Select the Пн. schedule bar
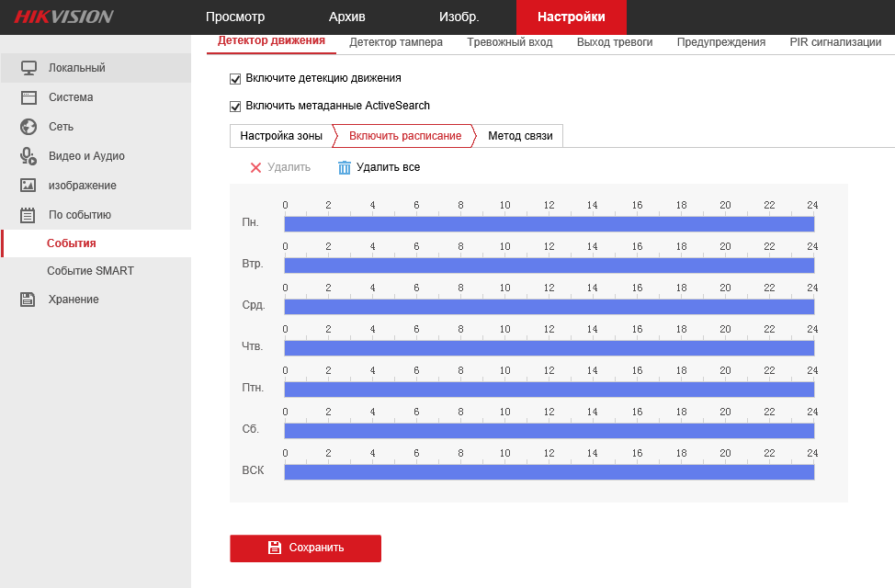 [549, 224]
